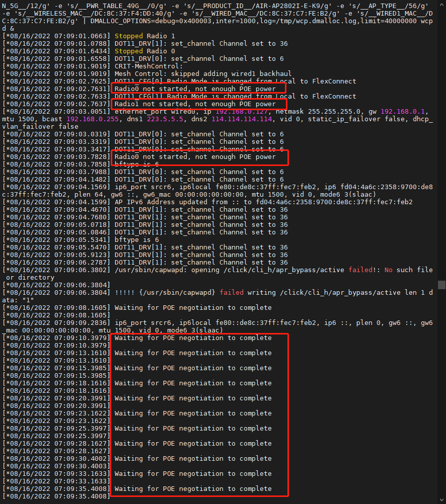The height and width of the screenshot is (504, 446).
Task: Click the yellow "Stopped Radio 1" text
Action: 145,36
